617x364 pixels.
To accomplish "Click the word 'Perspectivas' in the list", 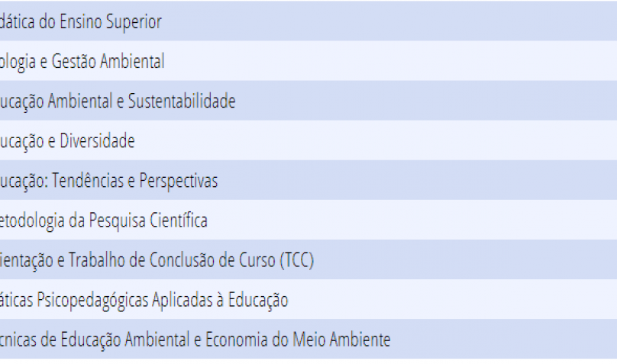I will 179,181.
